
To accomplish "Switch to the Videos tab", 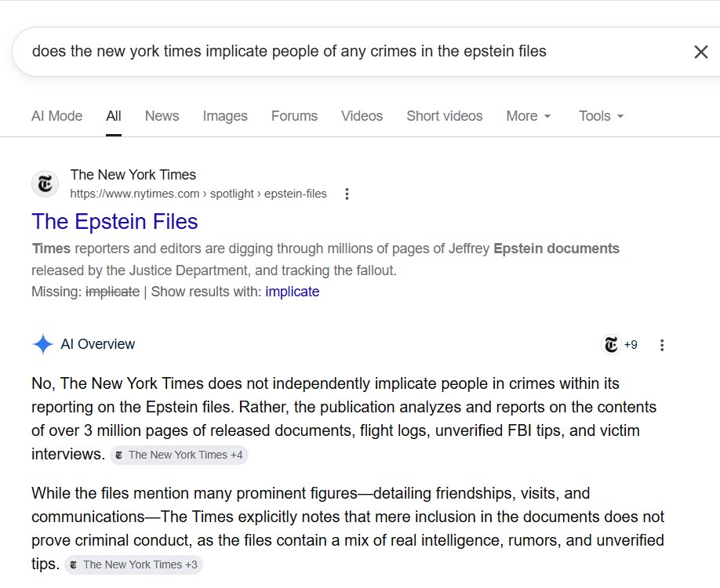I will [362, 116].
